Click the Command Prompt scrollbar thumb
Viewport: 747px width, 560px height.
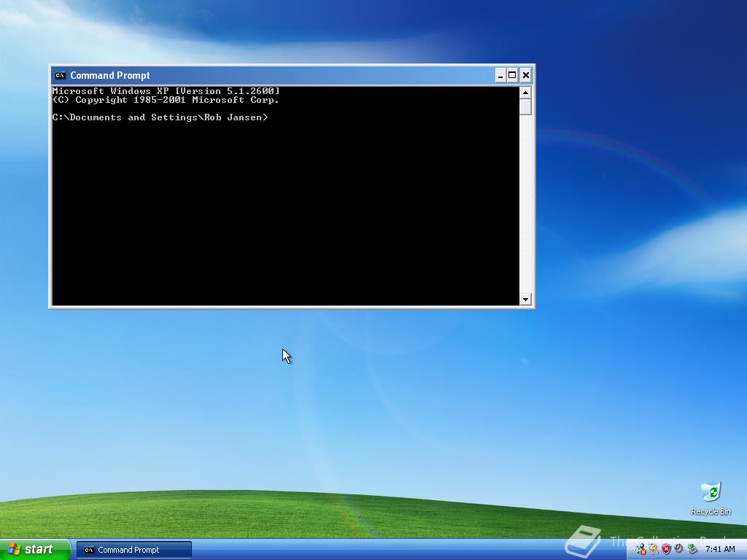[525, 106]
